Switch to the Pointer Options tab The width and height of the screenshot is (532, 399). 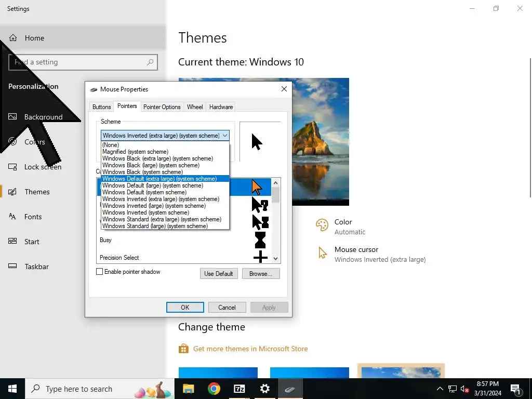point(162,107)
